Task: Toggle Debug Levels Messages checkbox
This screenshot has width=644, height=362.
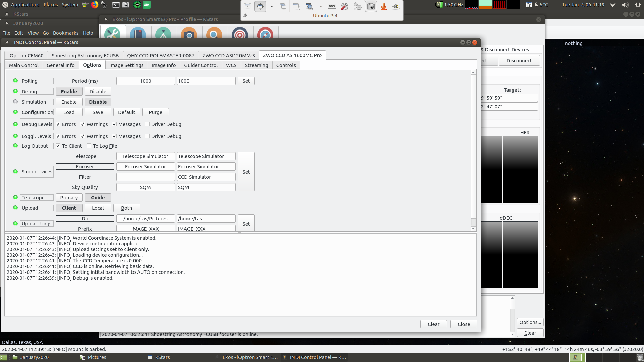Action: click(x=114, y=124)
